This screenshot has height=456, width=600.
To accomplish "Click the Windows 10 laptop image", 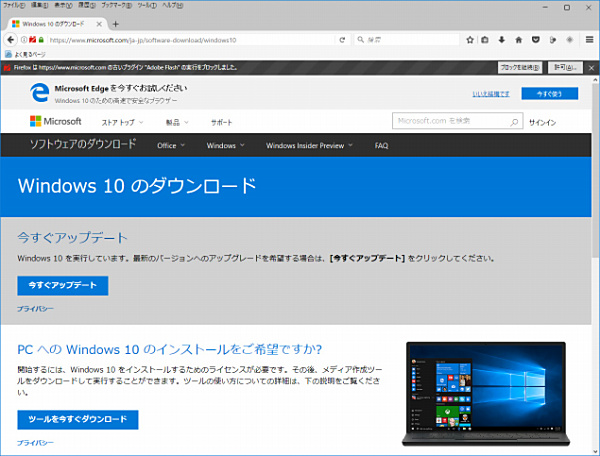I will [x=486, y=394].
